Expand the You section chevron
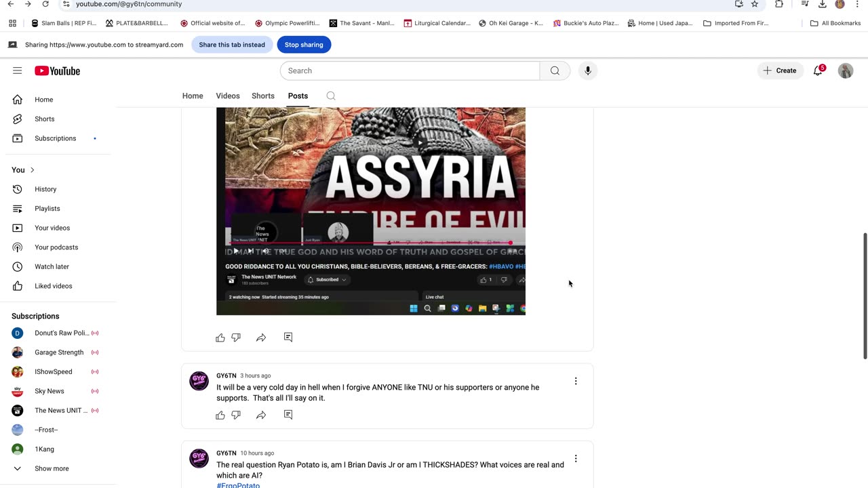 pos(32,170)
